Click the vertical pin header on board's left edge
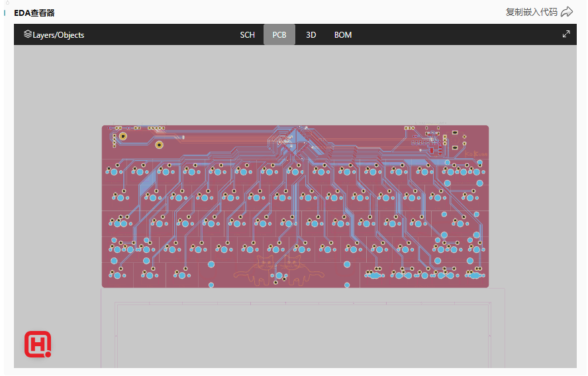This screenshot has width=588, height=376. (114, 140)
